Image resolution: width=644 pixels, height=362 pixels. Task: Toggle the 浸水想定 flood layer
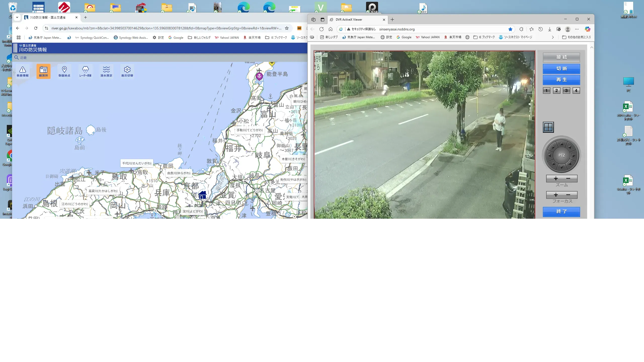106,71
